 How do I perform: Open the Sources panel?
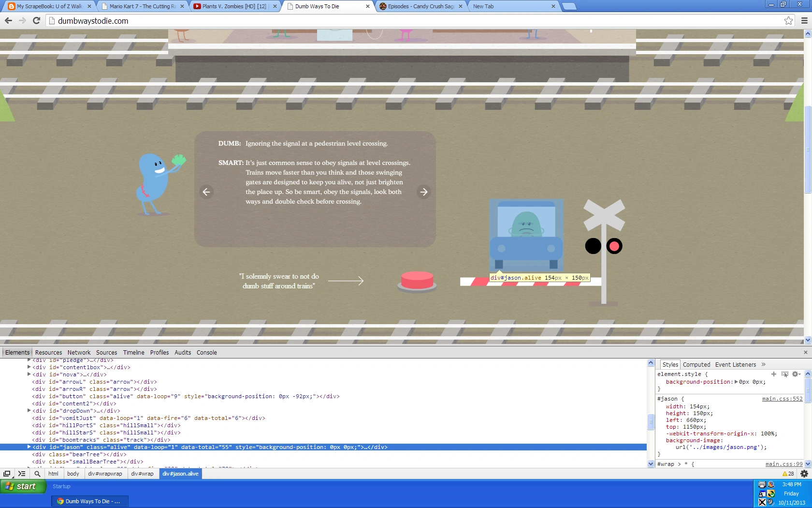(x=106, y=352)
